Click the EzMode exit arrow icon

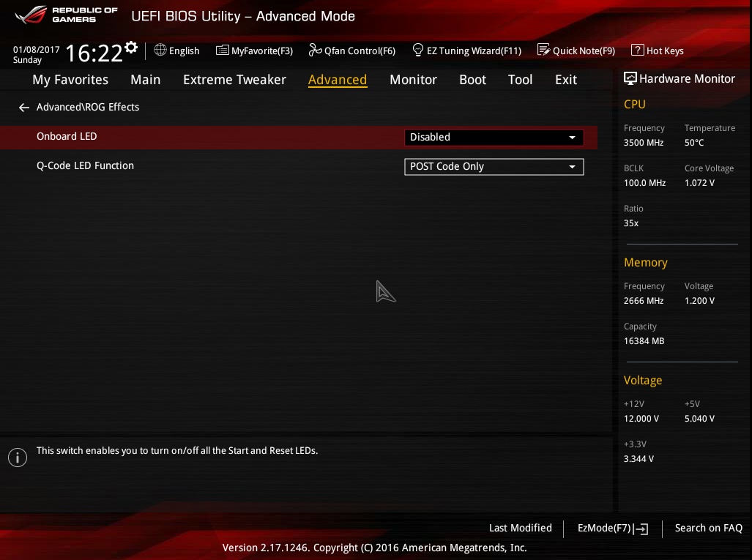pyautogui.click(x=641, y=529)
